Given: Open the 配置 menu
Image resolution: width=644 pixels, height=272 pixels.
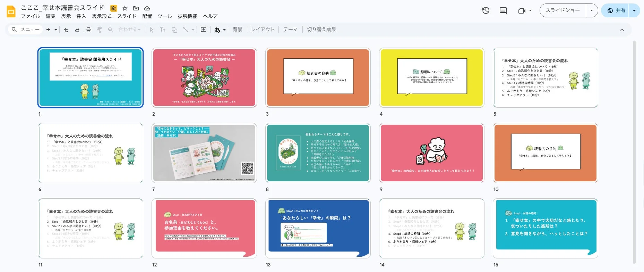Looking at the screenshot, I should pos(147,16).
